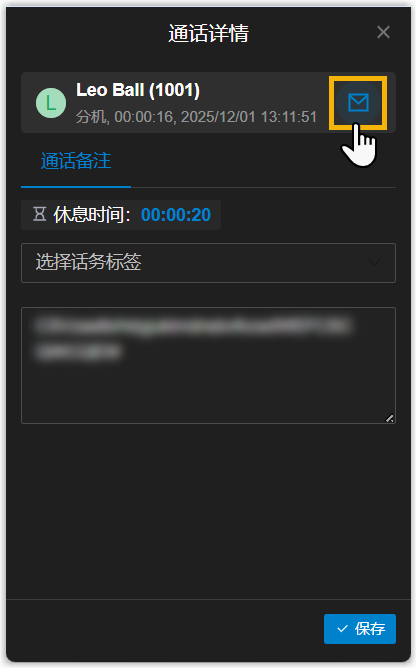Click the 通话详情 dialog title
This screenshot has width=417, height=669.
(x=208, y=33)
